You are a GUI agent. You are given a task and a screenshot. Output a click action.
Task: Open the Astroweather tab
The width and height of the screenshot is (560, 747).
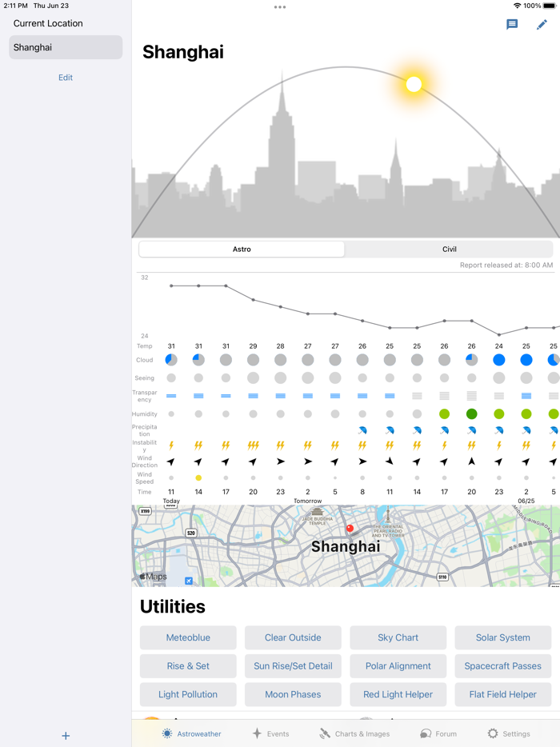click(x=191, y=733)
